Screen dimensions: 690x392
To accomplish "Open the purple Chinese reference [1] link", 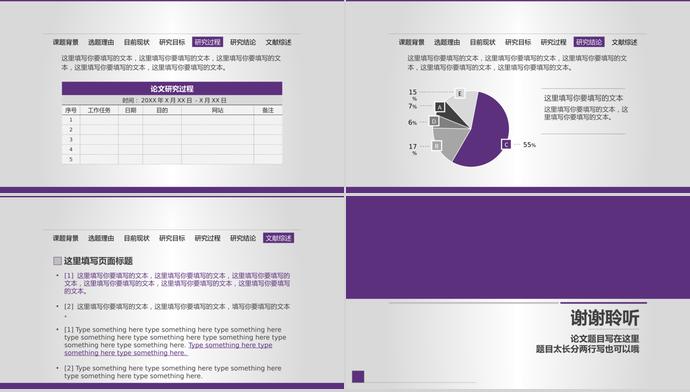I will point(177,283).
